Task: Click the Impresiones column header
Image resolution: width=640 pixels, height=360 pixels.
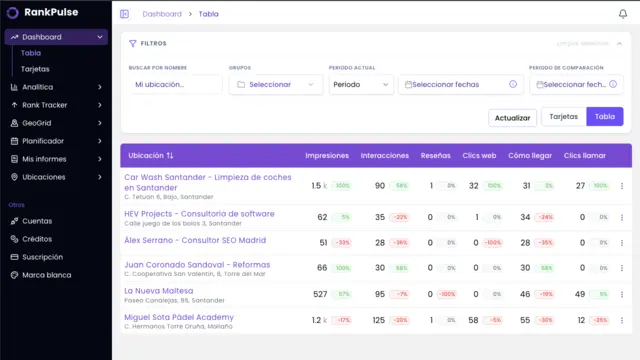Action: [x=327, y=156]
